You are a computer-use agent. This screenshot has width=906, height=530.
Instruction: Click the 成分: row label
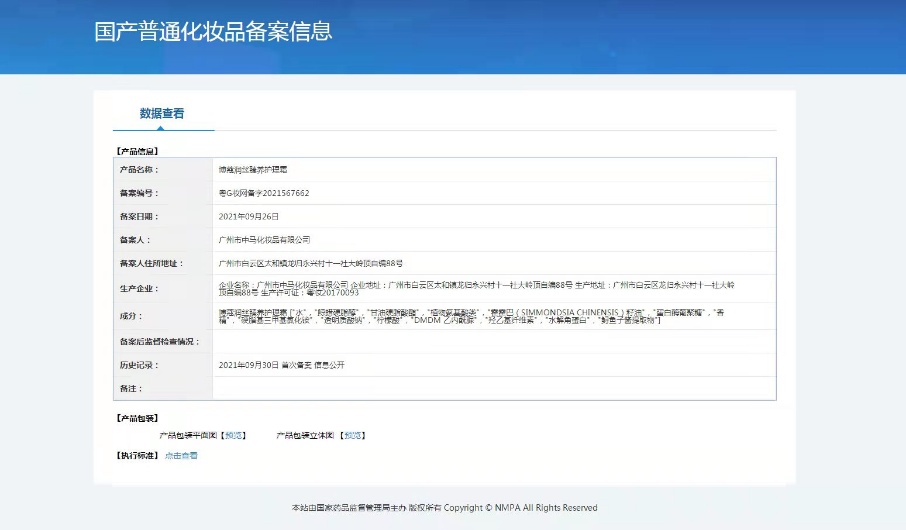(x=131, y=316)
